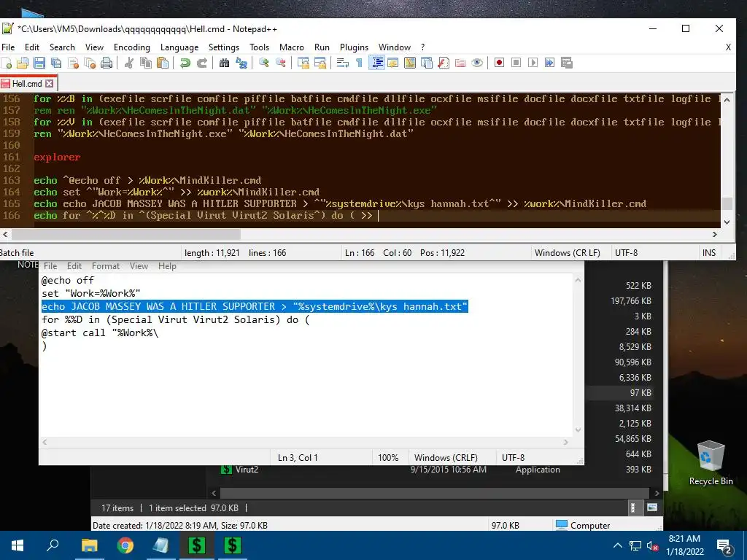Click Notepad++ vertical scrollbar down arrow

click(727, 222)
